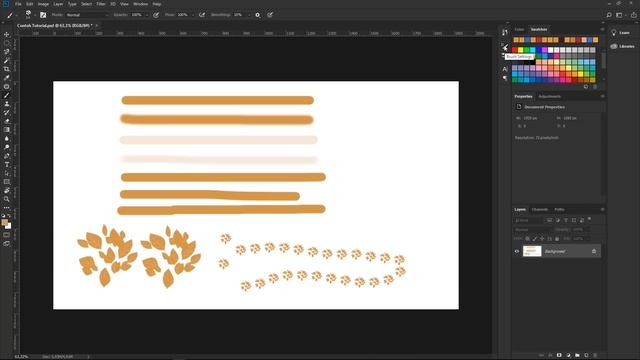
Task: Switch to the Adjustments tab
Action: [549, 96]
